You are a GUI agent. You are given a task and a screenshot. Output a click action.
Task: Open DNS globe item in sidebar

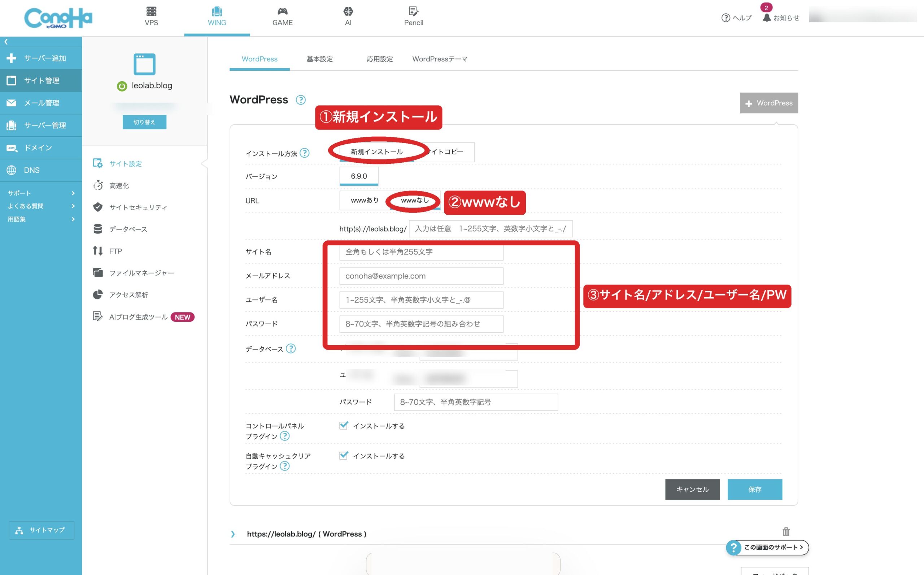[x=41, y=170]
